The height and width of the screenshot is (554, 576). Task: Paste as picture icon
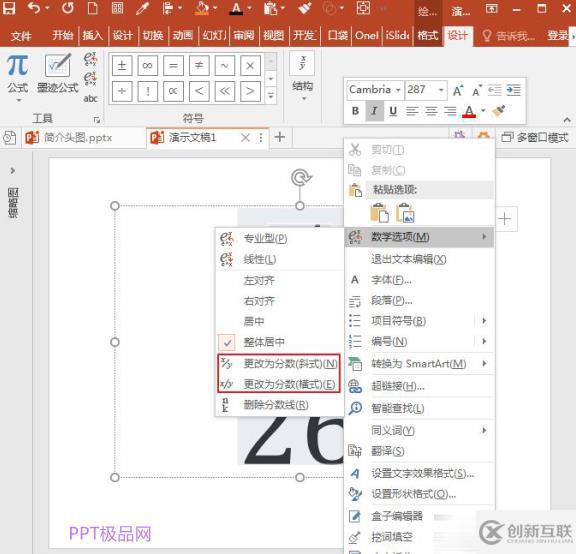click(x=405, y=213)
